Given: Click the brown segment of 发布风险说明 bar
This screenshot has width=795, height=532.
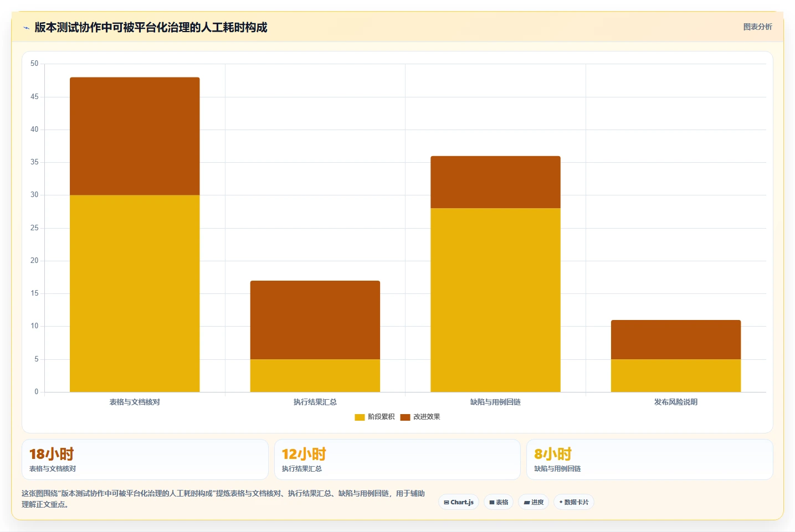Looking at the screenshot, I should [x=676, y=339].
